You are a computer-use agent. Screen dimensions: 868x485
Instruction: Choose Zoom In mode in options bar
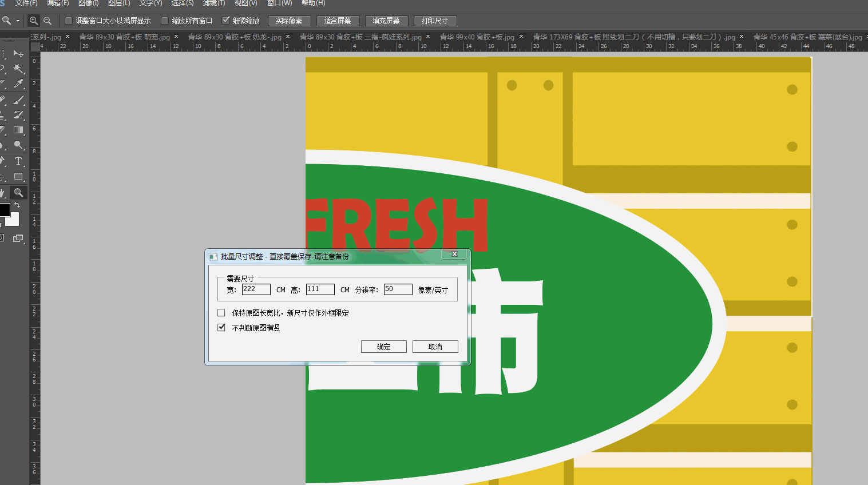click(x=34, y=21)
